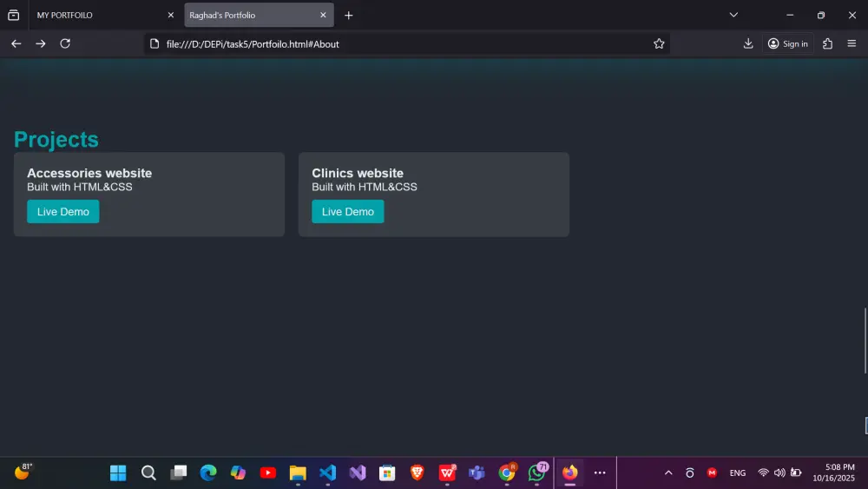The image size is (868, 489).
Task: Open the Firefox application menu
Action: point(852,43)
